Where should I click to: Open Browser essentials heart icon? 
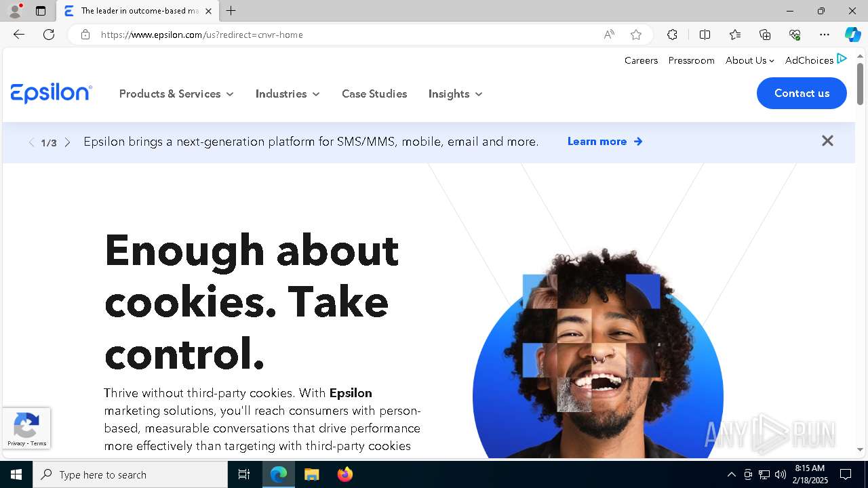(x=795, y=35)
